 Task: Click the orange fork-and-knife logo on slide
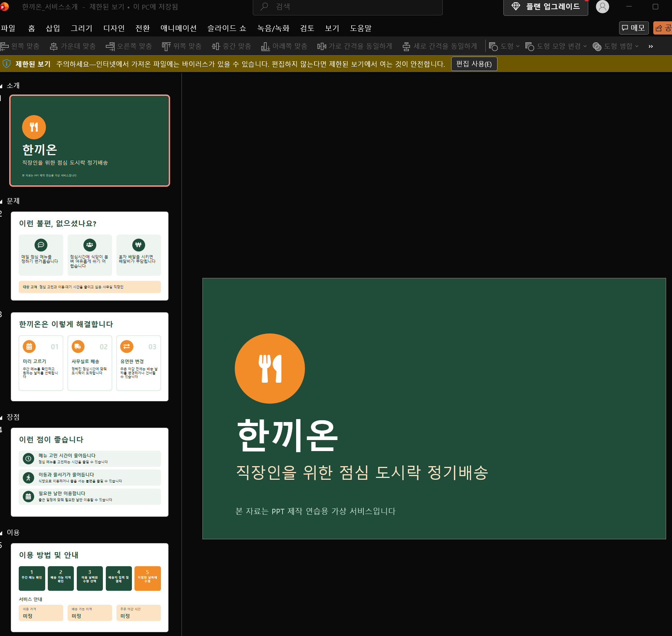(270, 368)
